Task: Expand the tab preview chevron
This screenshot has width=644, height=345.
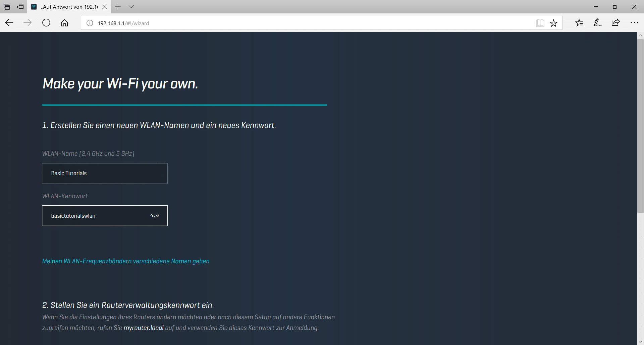Action: tap(131, 7)
